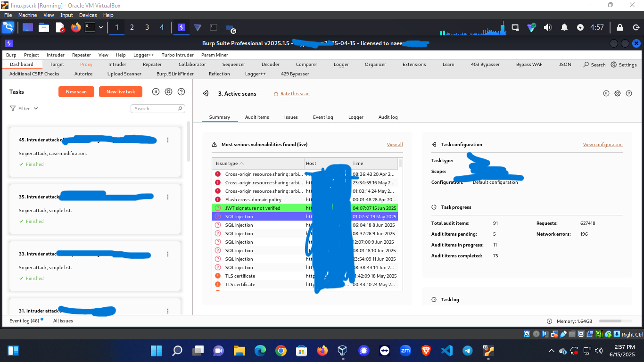Click the View all vulnerabilities link
The height and width of the screenshot is (362, 644).
(395, 144)
